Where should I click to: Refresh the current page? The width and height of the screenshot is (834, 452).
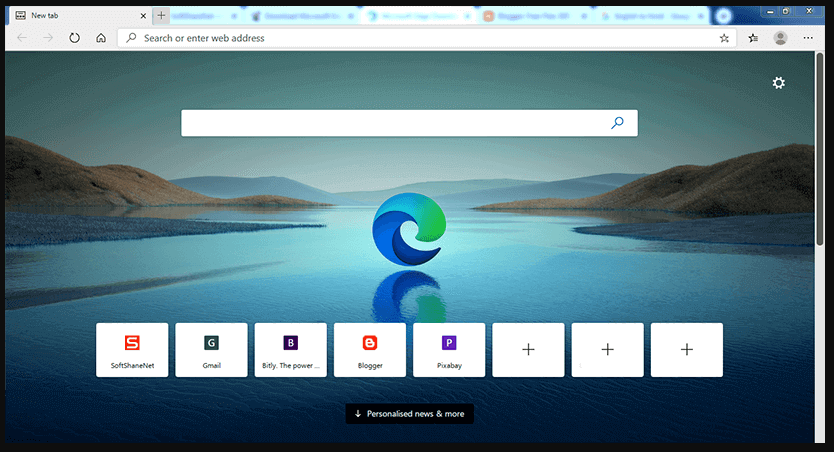74,38
